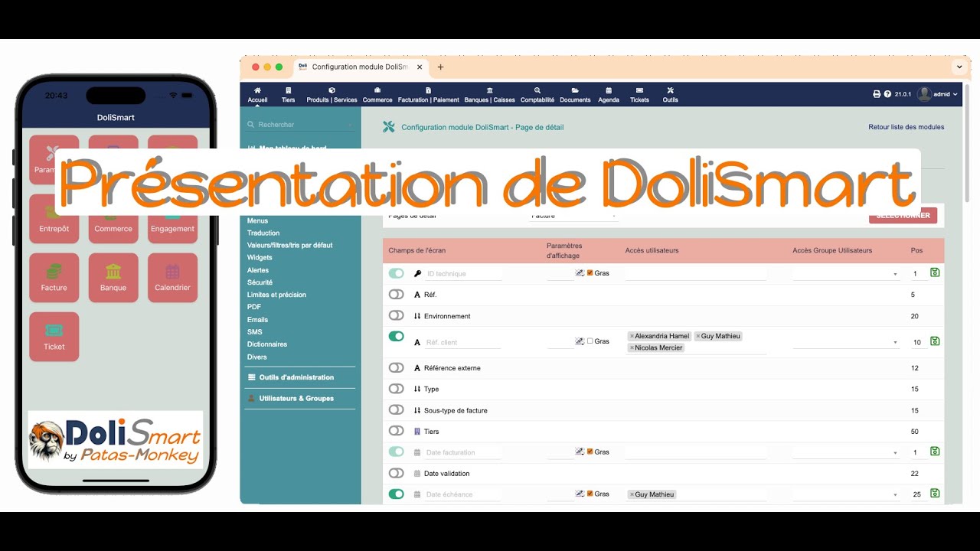
Task: Remove Alexandria Hamel user tag
Action: click(632, 336)
